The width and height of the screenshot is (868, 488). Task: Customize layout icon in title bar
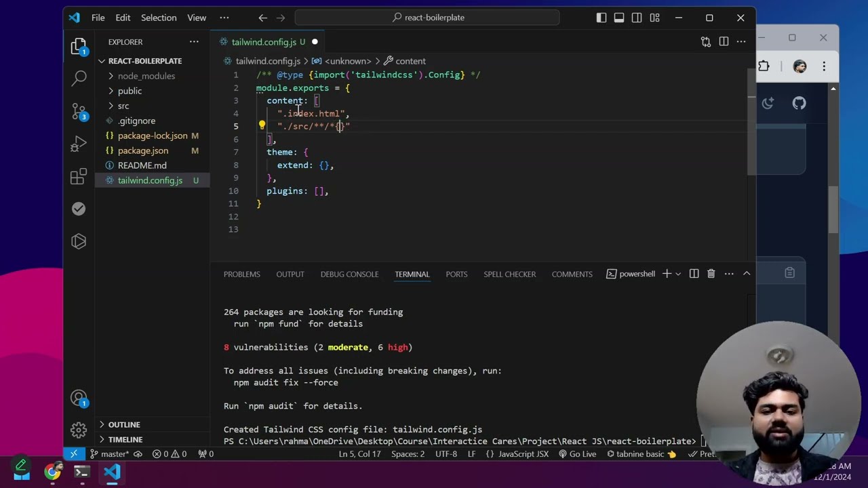pos(654,18)
